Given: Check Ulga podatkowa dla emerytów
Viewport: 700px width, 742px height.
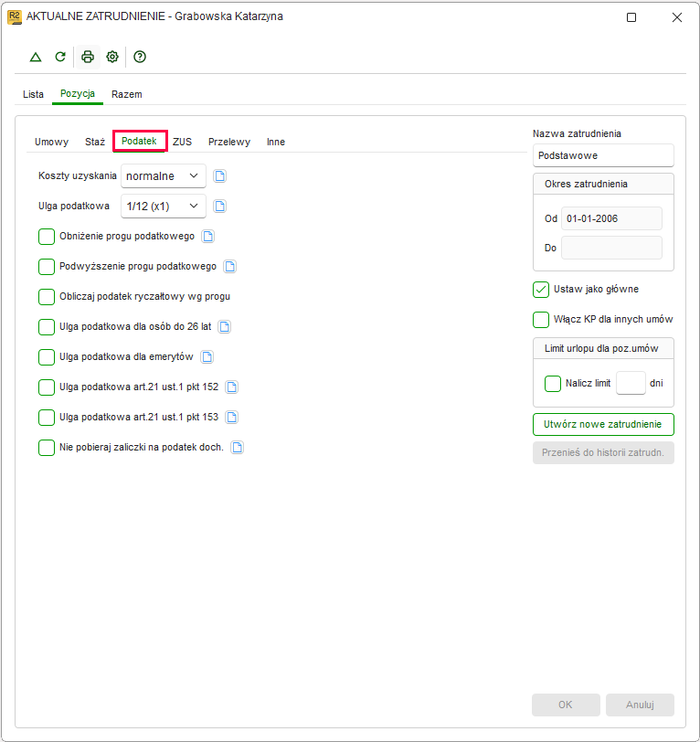Looking at the screenshot, I should (x=47, y=356).
